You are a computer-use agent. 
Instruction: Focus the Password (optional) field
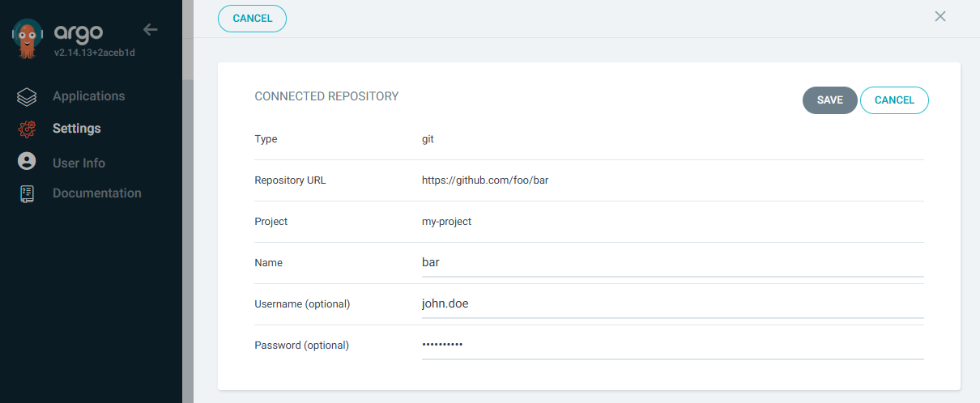(x=673, y=346)
